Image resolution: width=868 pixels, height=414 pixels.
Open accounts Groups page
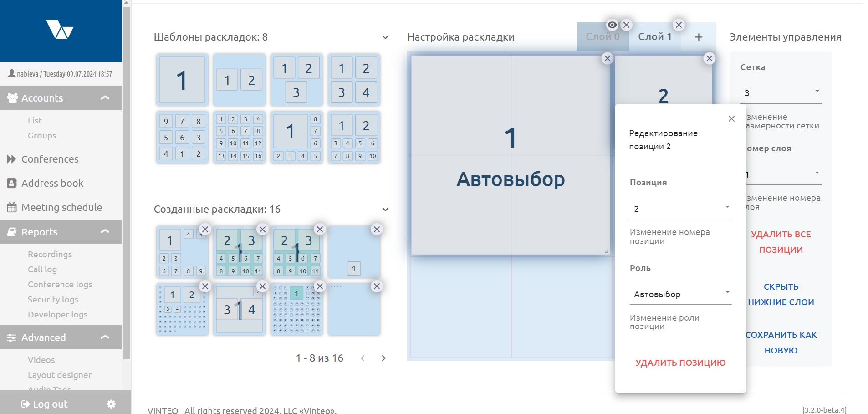click(x=42, y=135)
